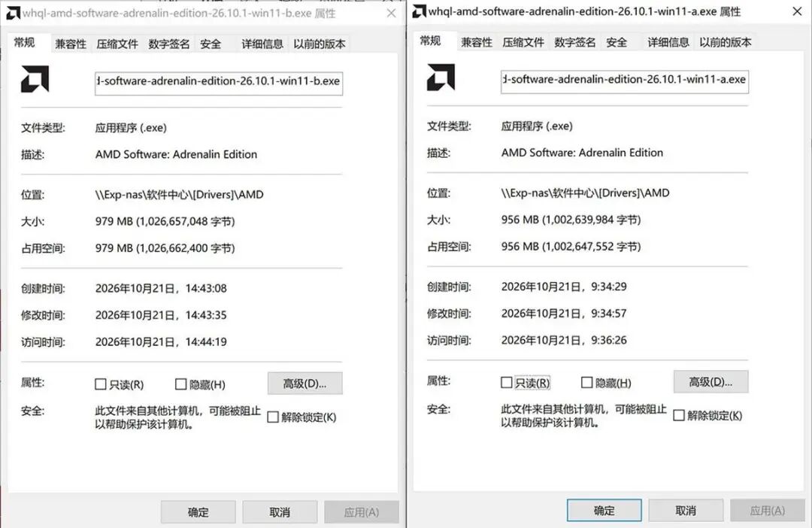812x528 pixels.
Task: Switch to 兼容性 tab in win11-b.exe window
Action: pyautogui.click(x=71, y=44)
